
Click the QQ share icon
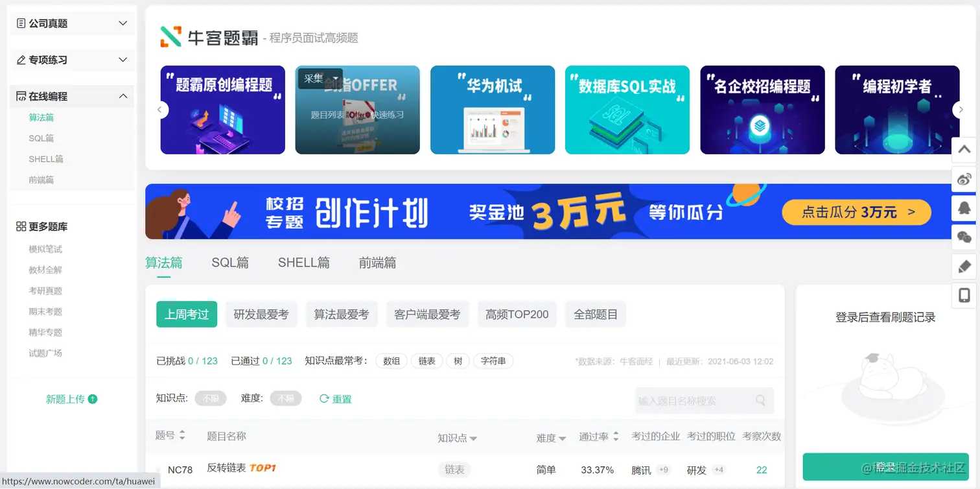(964, 208)
